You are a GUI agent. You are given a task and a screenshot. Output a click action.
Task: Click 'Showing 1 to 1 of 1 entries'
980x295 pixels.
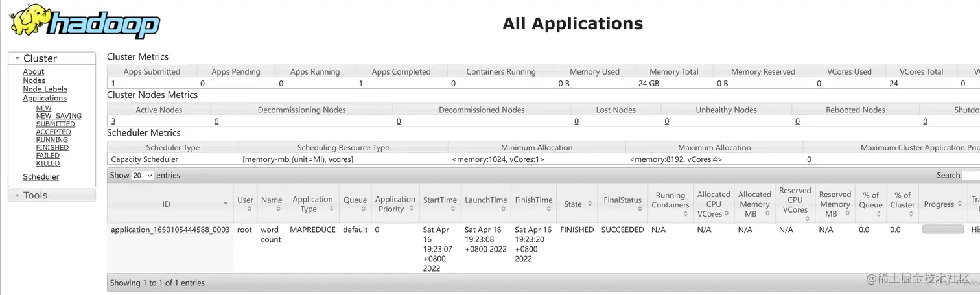click(157, 283)
